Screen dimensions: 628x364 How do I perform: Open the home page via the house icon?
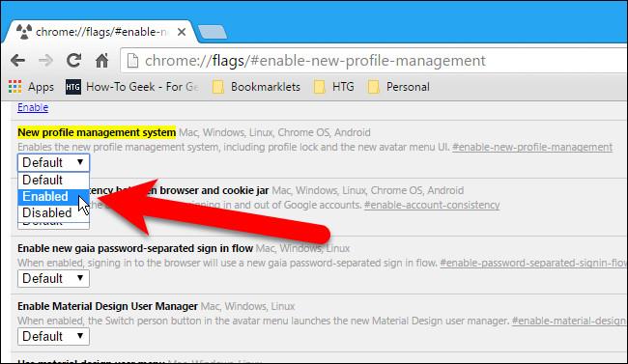pos(101,61)
